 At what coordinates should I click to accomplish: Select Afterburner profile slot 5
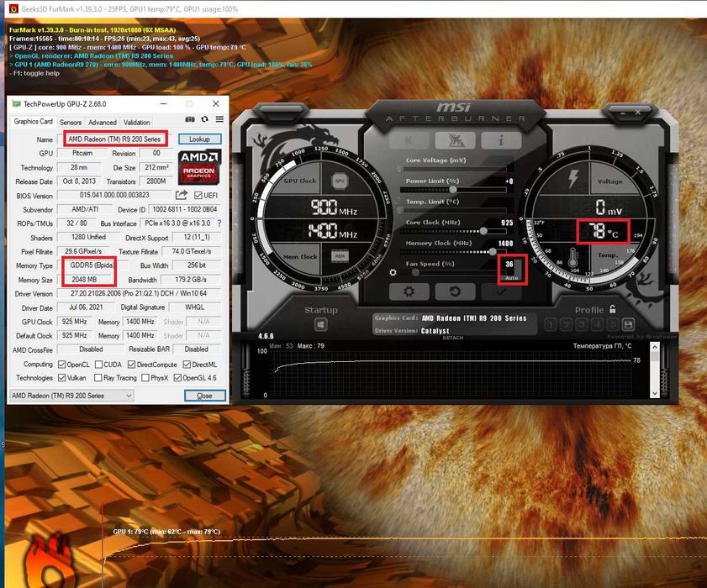(613, 324)
